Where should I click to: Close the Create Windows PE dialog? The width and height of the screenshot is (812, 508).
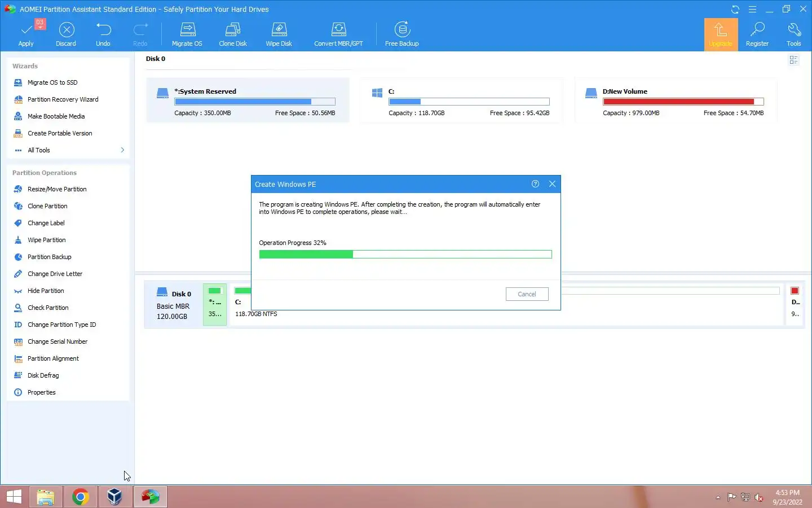pos(552,184)
